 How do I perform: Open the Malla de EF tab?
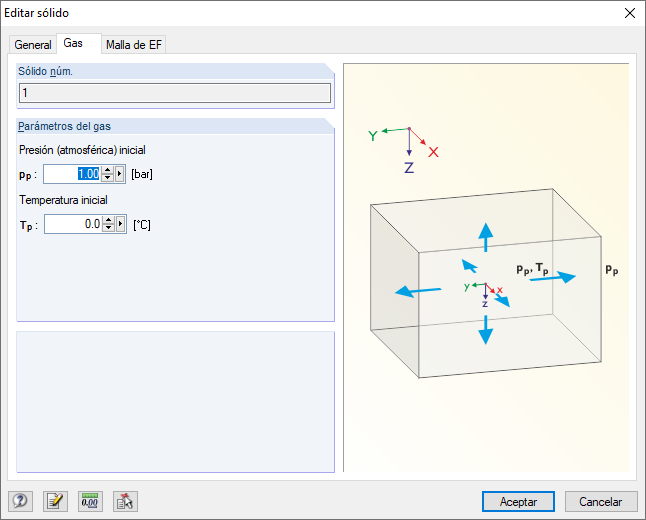pyautogui.click(x=133, y=45)
